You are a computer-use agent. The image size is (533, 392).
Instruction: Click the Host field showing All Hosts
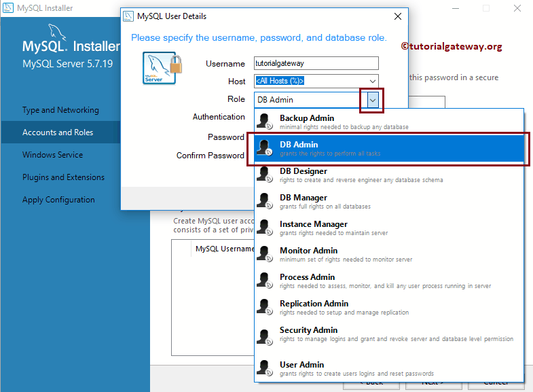316,81
